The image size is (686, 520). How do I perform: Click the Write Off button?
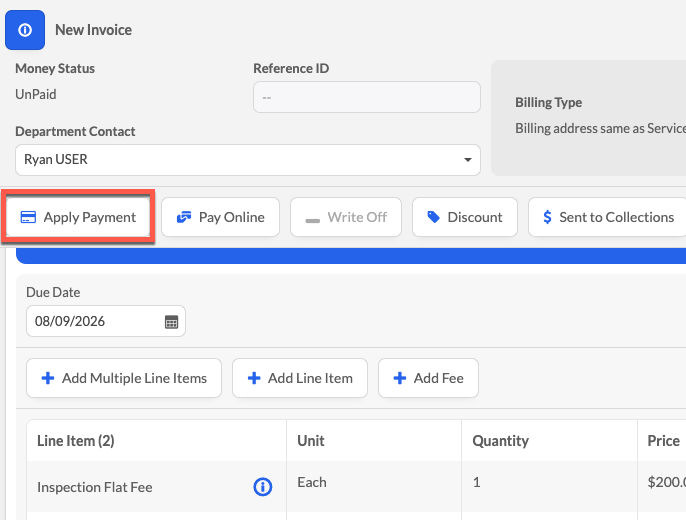pyautogui.click(x=346, y=217)
